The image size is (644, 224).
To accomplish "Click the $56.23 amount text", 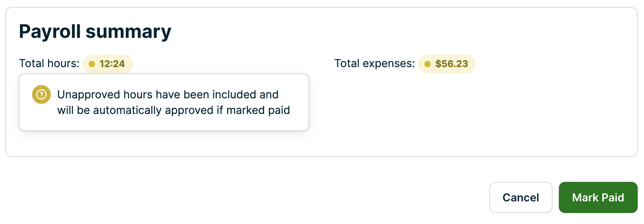I will click(x=451, y=64).
